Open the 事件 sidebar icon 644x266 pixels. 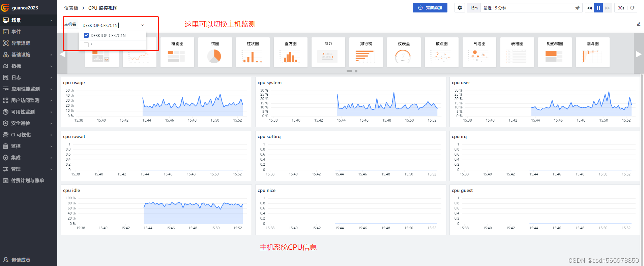click(6, 32)
